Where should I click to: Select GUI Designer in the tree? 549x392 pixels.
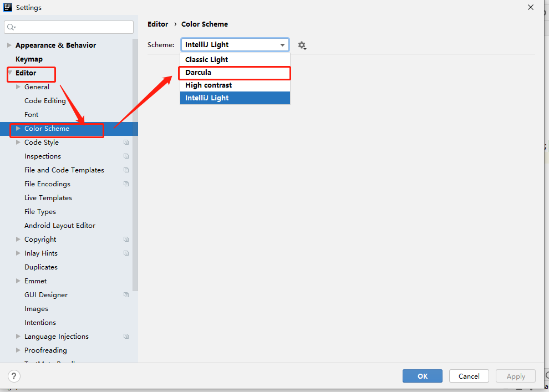46,295
